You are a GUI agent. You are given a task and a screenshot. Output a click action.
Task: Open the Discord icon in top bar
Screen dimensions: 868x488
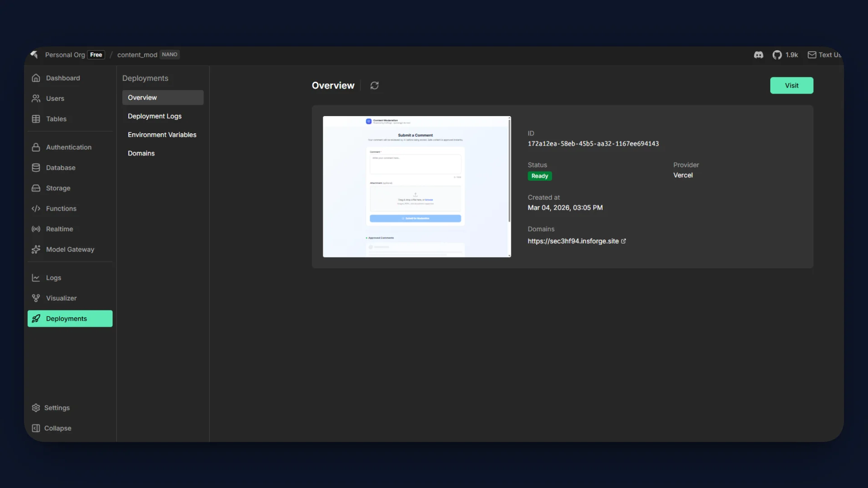click(759, 55)
